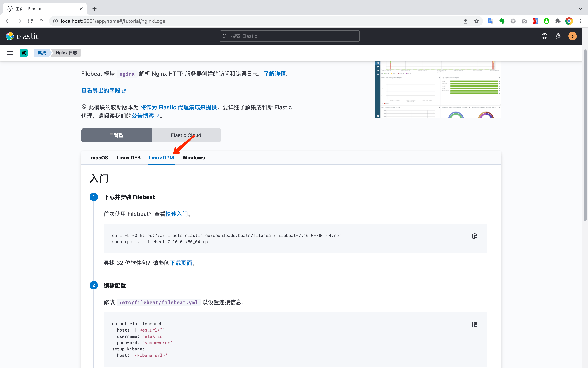Open the 查看导出的字段 link
Screen dimensions: 588x368
tap(103, 91)
